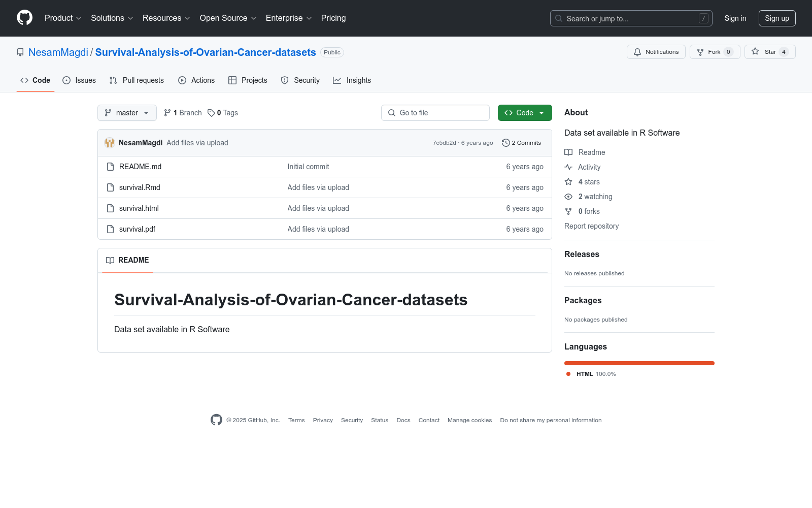Screen dimensions: 812x508
Task: Open the Security tab
Action: pyautogui.click(x=300, y=80)
